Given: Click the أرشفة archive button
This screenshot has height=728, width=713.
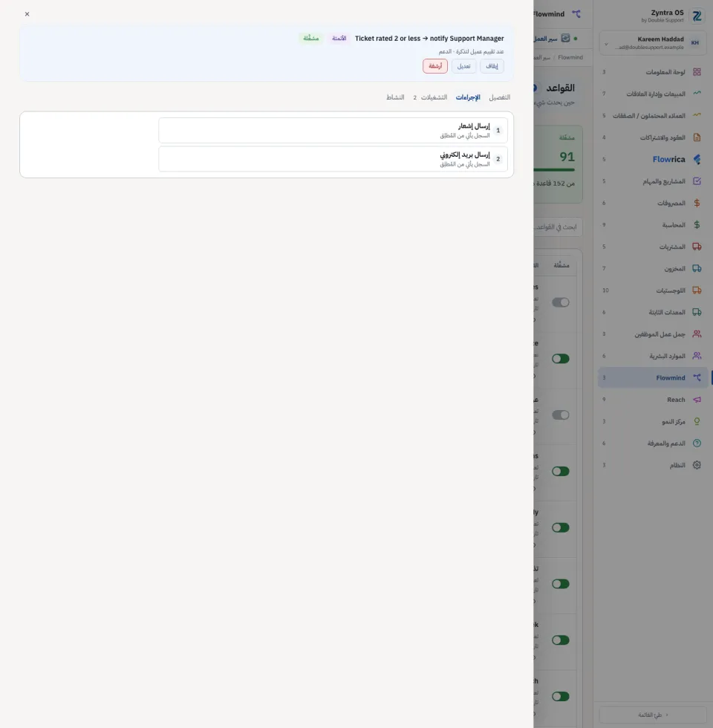Looking at the screenshot, I should point(435,66).
